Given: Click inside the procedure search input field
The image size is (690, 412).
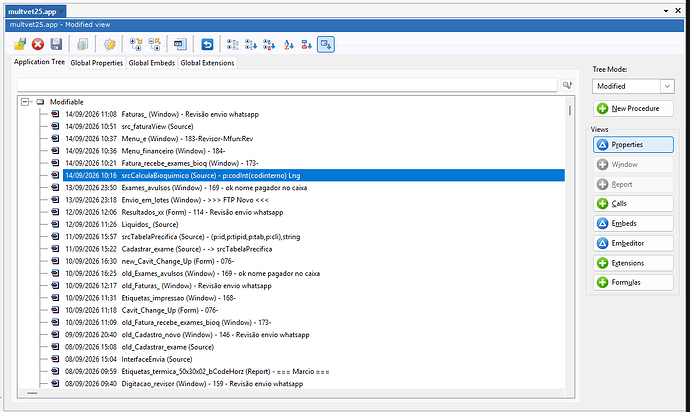Looking at the screenshot, I should tap(287, 85).
